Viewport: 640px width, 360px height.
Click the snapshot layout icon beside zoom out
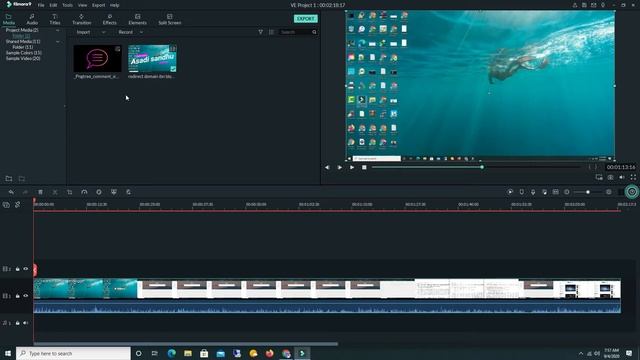[556, 192]
